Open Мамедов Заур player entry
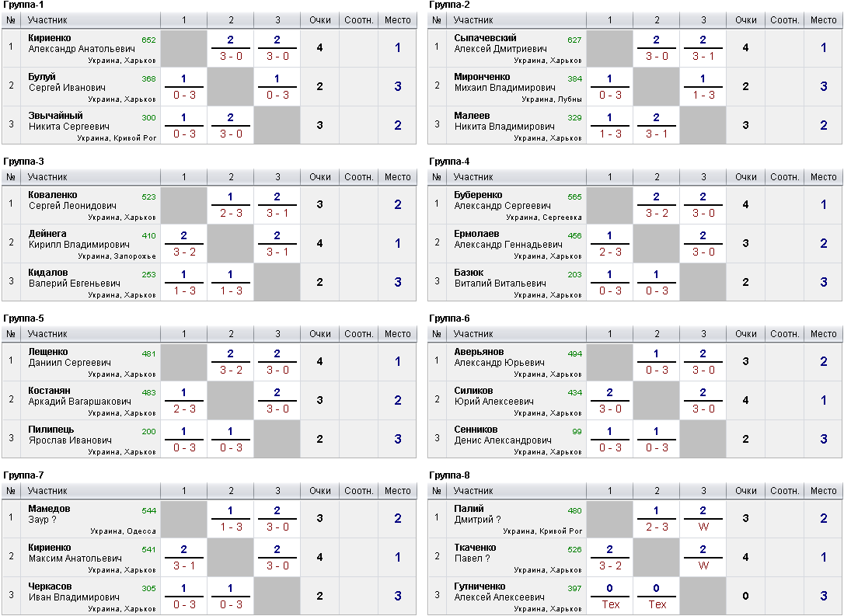Screen dimensions: 844x616 (49, 514)
